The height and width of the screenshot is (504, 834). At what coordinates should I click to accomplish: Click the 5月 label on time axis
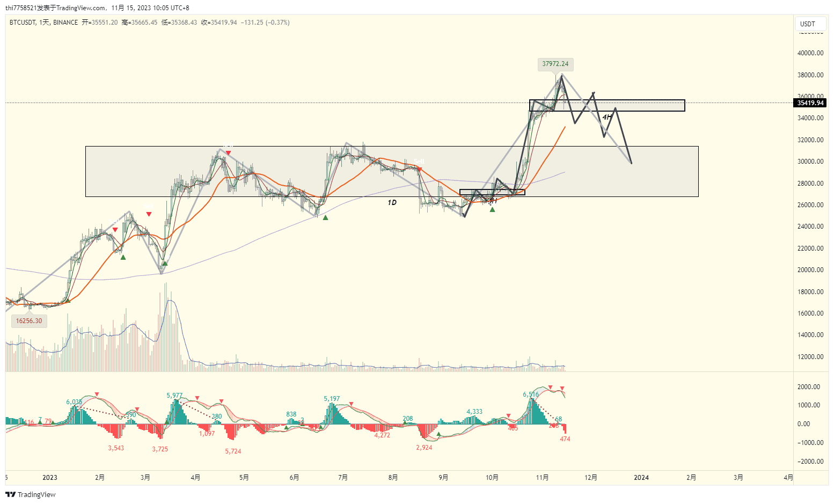point(244,478)
